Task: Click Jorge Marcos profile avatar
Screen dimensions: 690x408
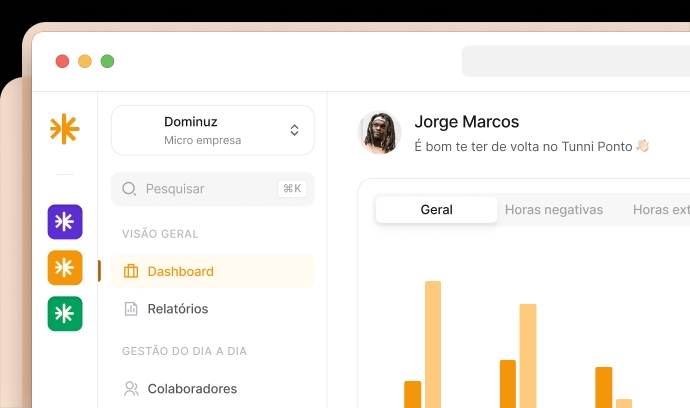Action: 380,133
